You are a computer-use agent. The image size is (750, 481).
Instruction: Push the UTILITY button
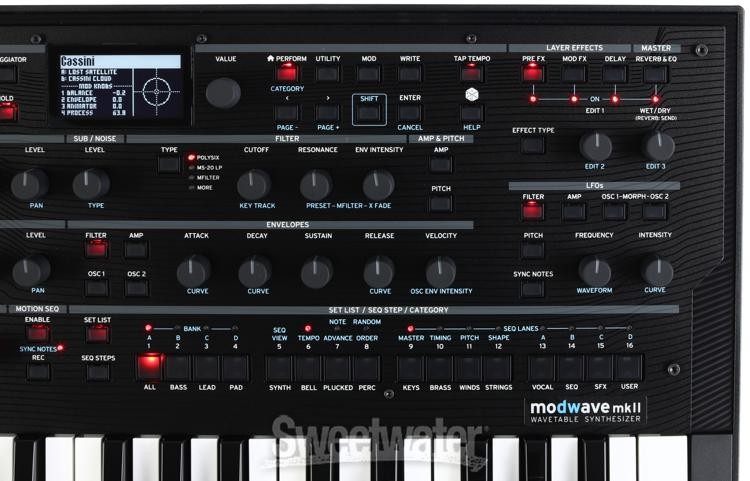click(328, 74)
